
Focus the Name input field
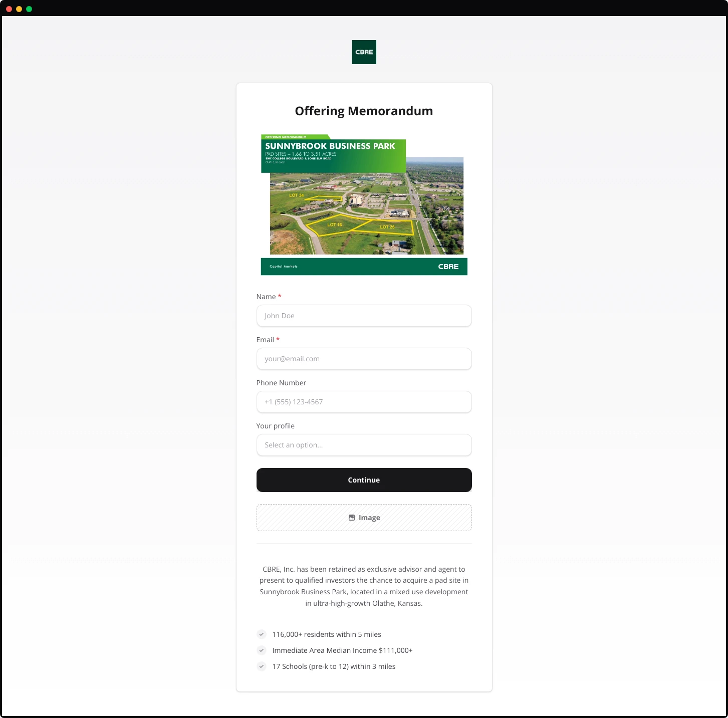[364, 316]
